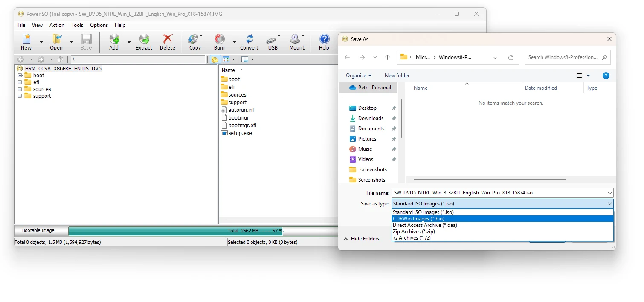Viewport: 644px width, 302px height.
Task: Choose Direct Access Archive (*.daa) type
Action: click(x=502, y=225)
